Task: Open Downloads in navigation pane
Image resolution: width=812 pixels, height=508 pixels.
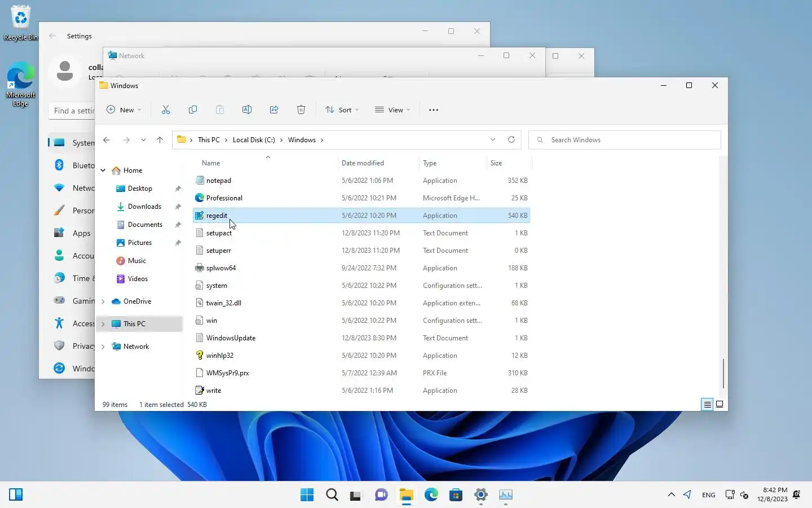Action: (144, 207)
